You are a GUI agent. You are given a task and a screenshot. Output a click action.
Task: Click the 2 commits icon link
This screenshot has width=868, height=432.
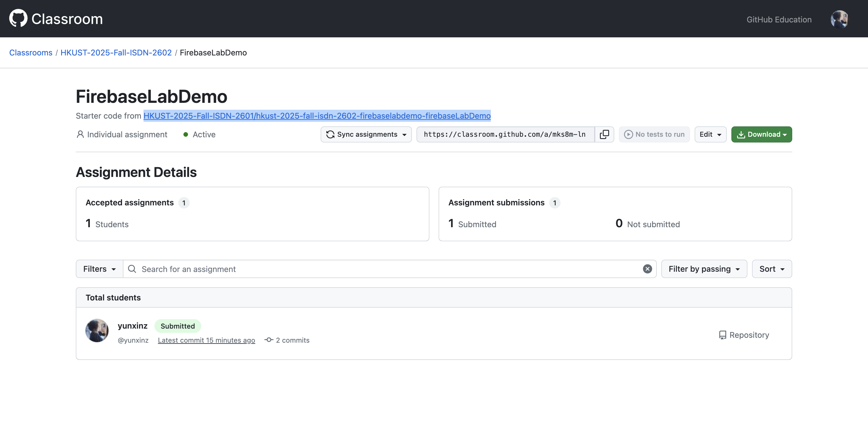(x=287, y=340)
